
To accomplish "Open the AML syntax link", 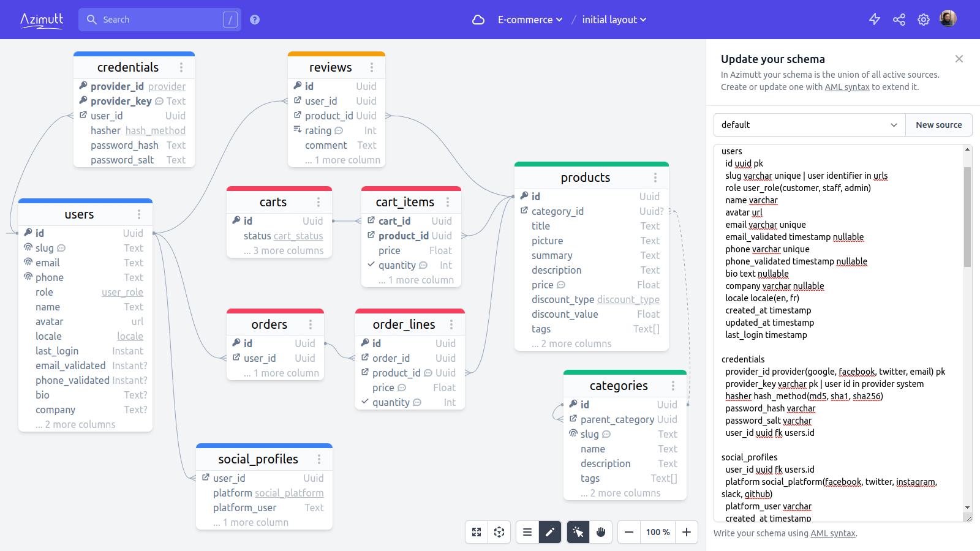I will pyautogui.click(x=833, y=533).
